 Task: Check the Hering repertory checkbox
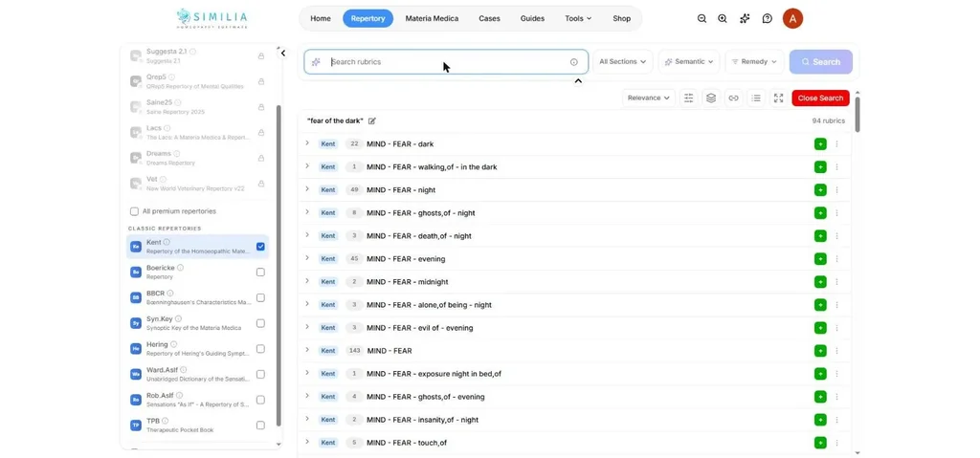(x=260, y=349)
